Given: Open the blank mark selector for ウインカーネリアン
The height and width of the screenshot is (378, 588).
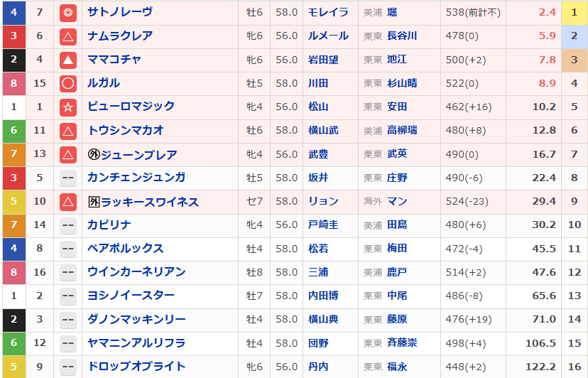Looking at the screenshot, I should [x=68, y=272].
